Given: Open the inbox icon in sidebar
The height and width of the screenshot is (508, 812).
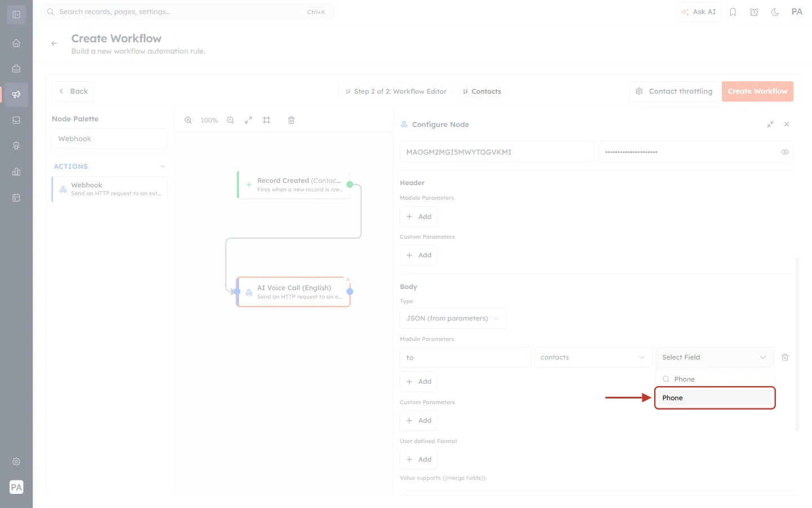Looking at the screenshot, I should point(16,120).
